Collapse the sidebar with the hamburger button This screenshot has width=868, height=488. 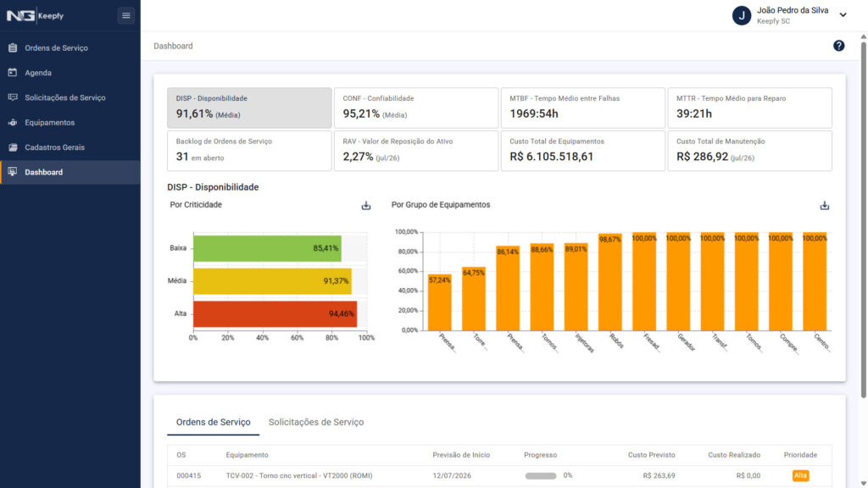coord(125,15)
